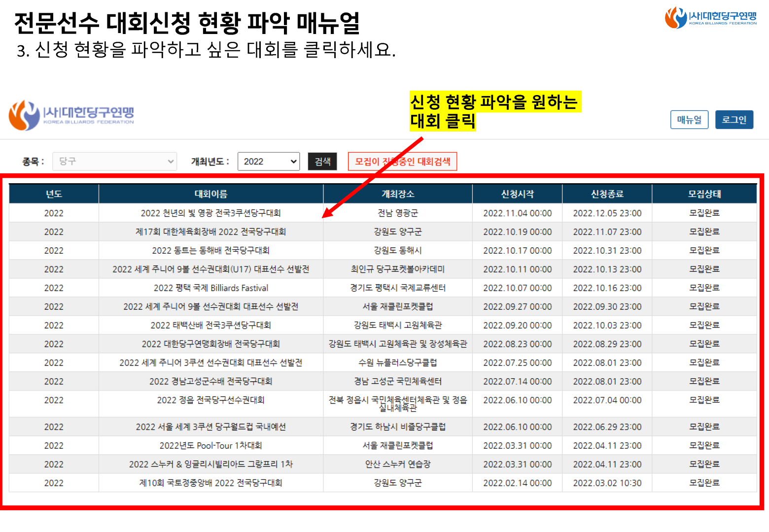Select 2022 경남고성군수배 전국당구대회

pyautogui.click(x=211, y=381)
